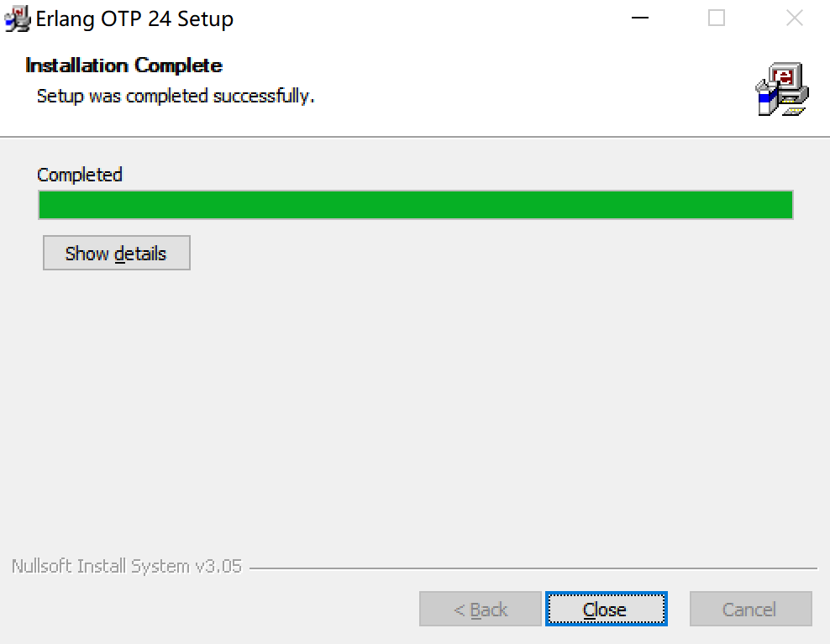This screenshot has width=830, height=644.
Task: Click the Installation Complete heading
Action: pos(123,65)
